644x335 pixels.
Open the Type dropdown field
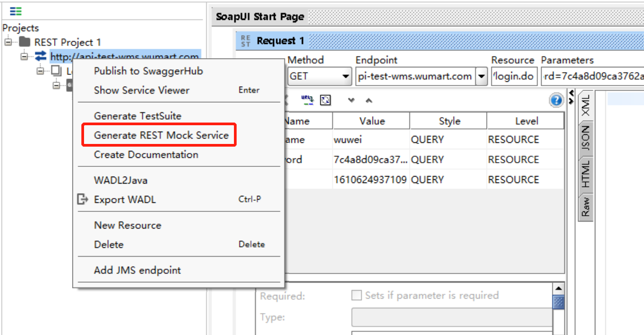452,317
